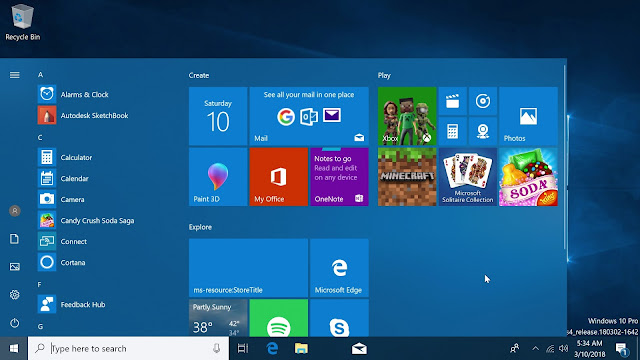
Task: Open Task View on the taskbar
Action: pyautogui.click(x=242, y=349)
